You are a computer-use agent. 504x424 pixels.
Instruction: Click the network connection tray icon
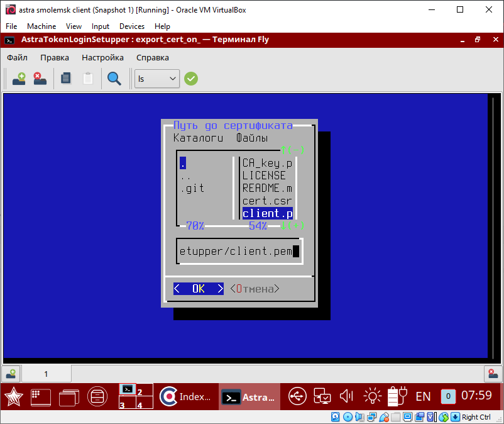click(x=322, y=396)
